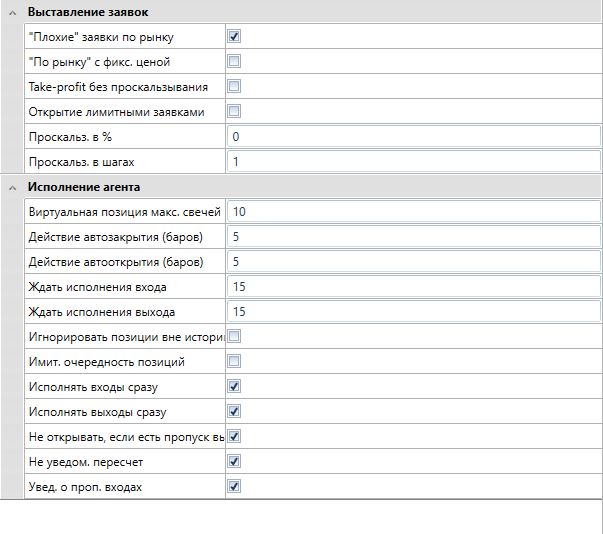603x534 pixels.
Task: Enable Игнорировать позиции вне истории checkbox
Action: [234, 337]
